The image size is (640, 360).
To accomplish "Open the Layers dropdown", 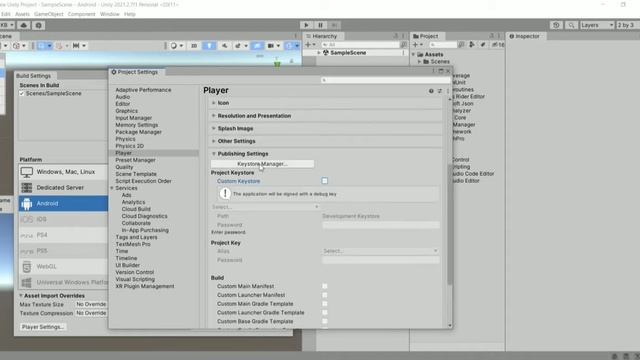I will coord(597,25).
